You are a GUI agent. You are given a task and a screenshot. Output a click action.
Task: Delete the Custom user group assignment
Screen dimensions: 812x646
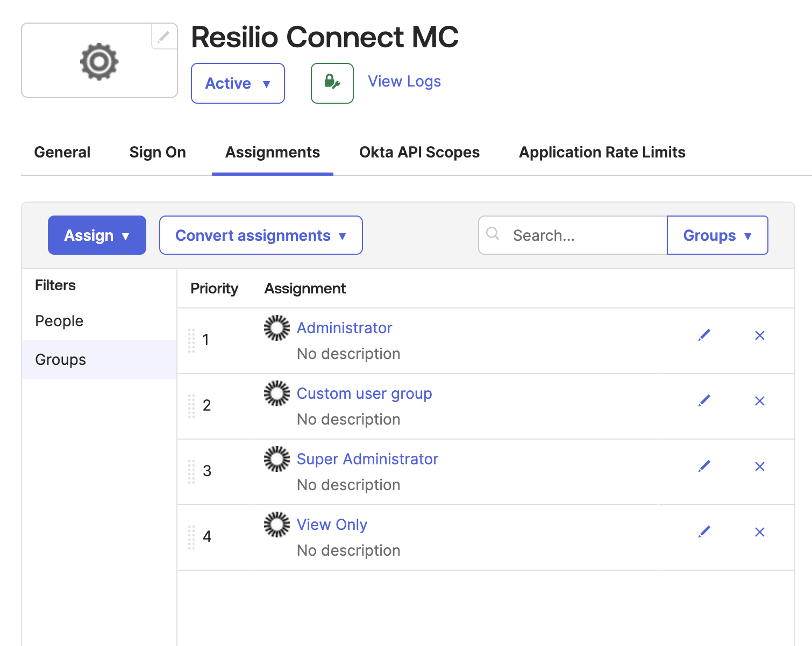pos(759,401)
